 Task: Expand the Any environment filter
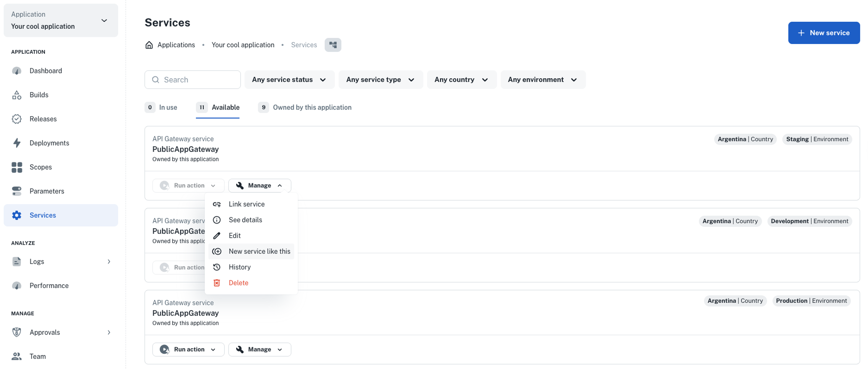[542, 80]
